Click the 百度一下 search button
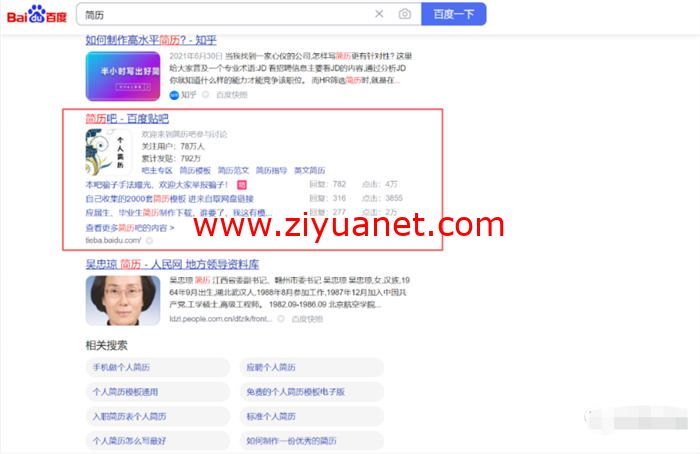 tap(454, 14)
